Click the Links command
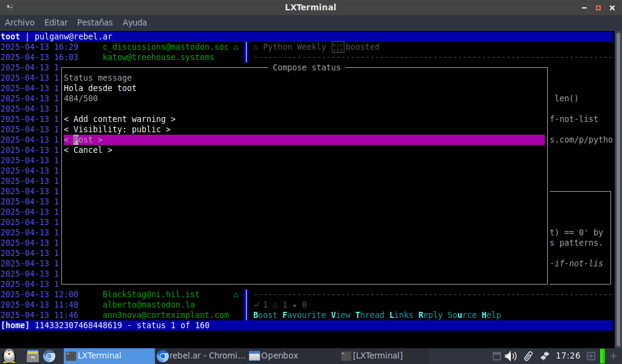Viewport: 622px width, 364px height. (401, 315)
